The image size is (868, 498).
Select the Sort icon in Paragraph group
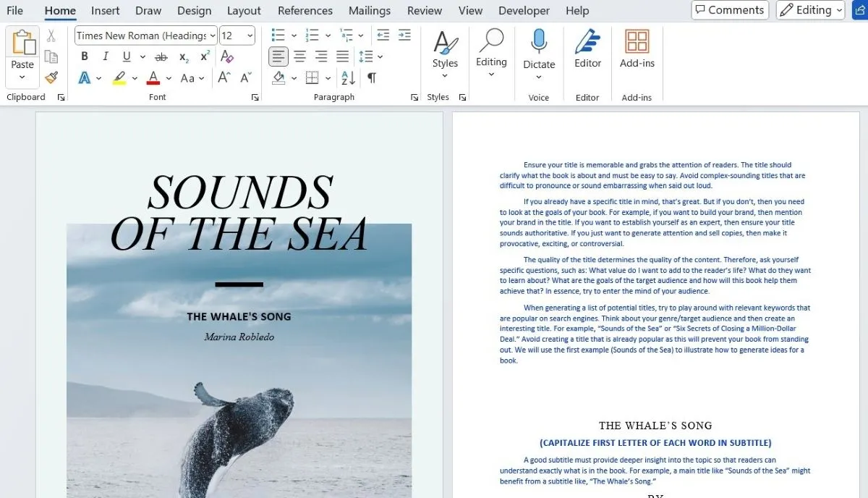(347, 77)
